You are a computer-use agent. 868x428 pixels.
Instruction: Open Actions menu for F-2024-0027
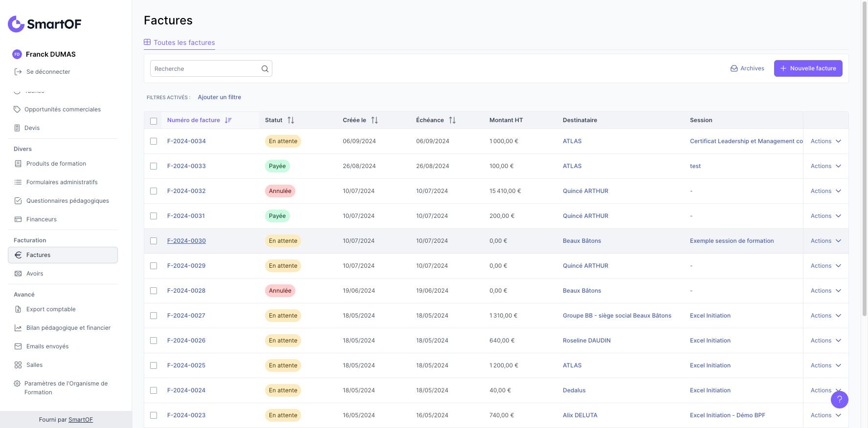pyautogui.click(x=825, y=316)
